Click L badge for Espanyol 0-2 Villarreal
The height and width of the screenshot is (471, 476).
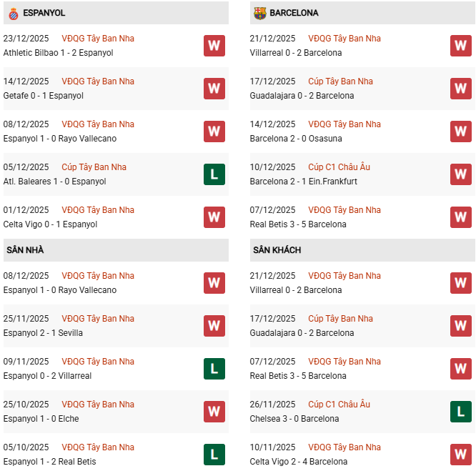click(x=214, y=369)
